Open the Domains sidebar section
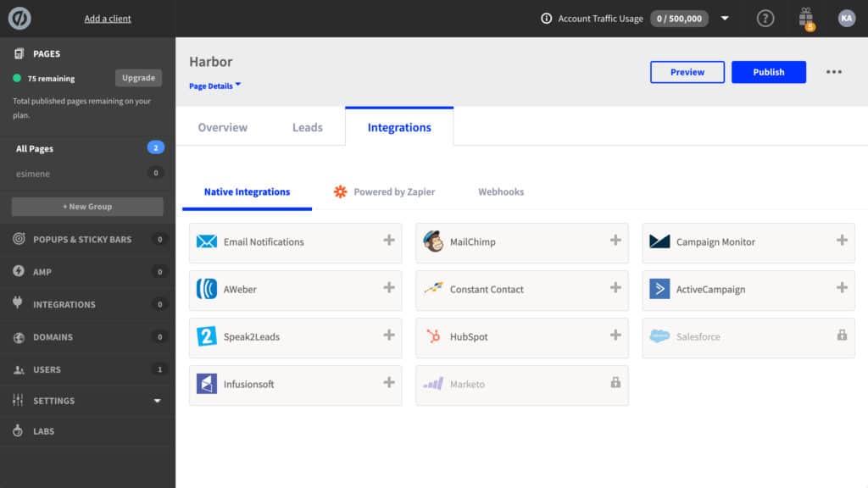 point(87,336)
